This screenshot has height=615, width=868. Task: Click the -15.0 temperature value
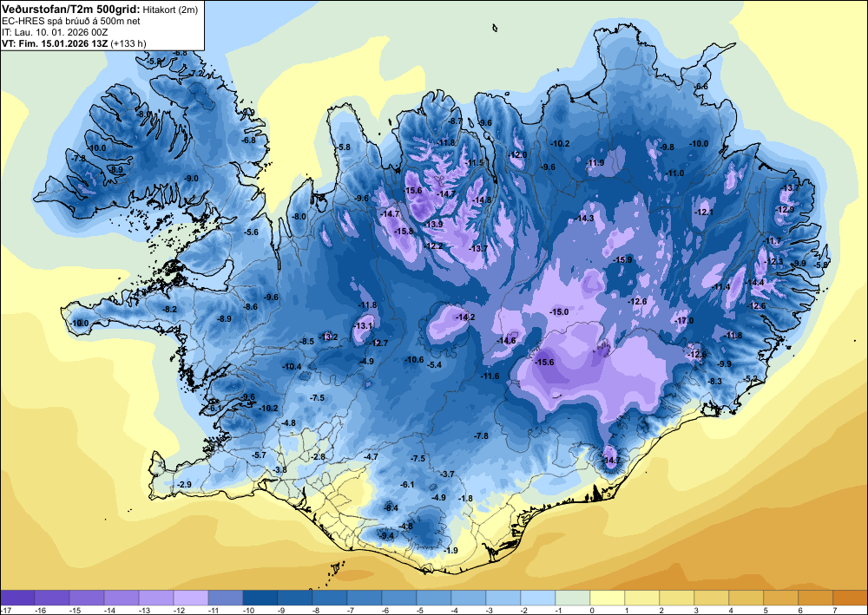559,312
